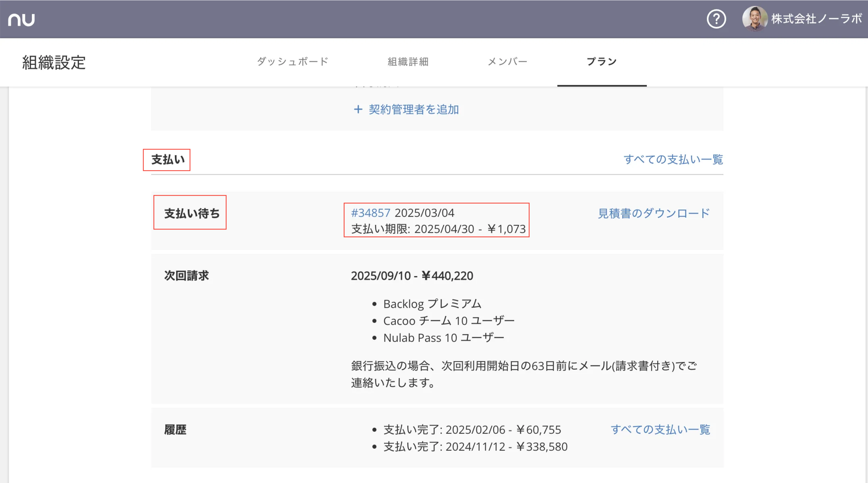Click the 組織設定 page title
The height and width of the screenshot is (483, 868).
[54, 62]
